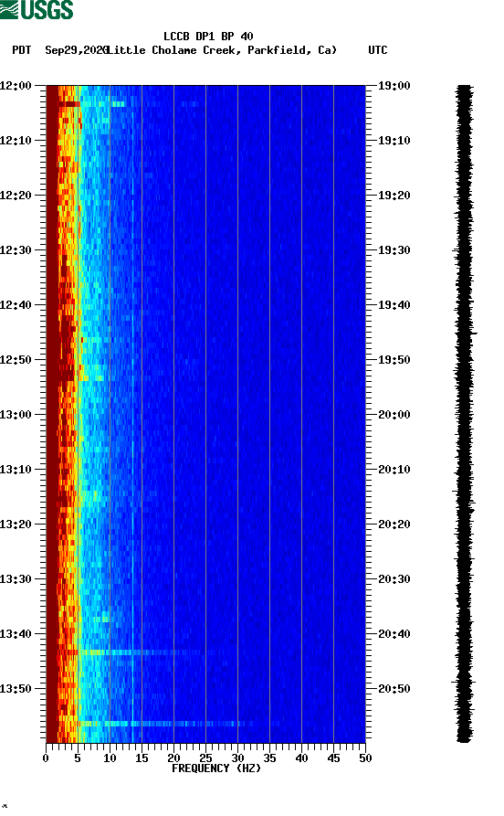Click the "13:40" PDT time label
Screen dimensions: 504x816
pyautogui.click(x=16, y=634)
